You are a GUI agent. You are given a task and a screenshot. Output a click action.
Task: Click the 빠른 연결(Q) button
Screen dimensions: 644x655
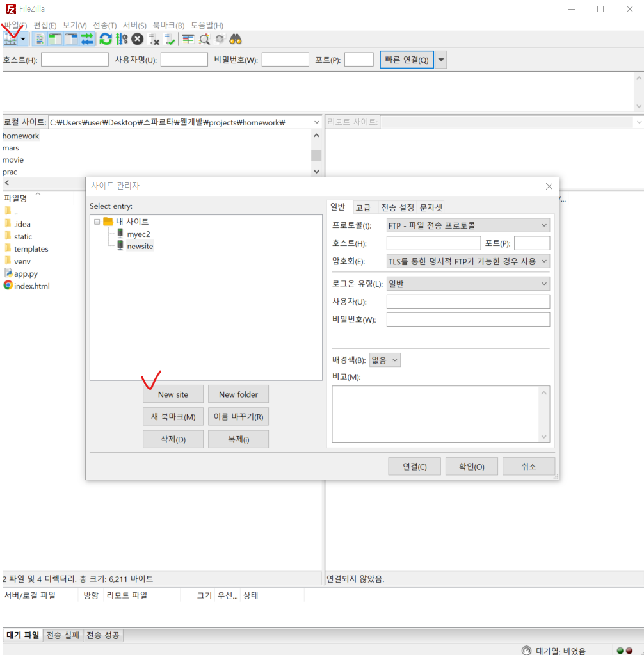[x=407, y=60]
